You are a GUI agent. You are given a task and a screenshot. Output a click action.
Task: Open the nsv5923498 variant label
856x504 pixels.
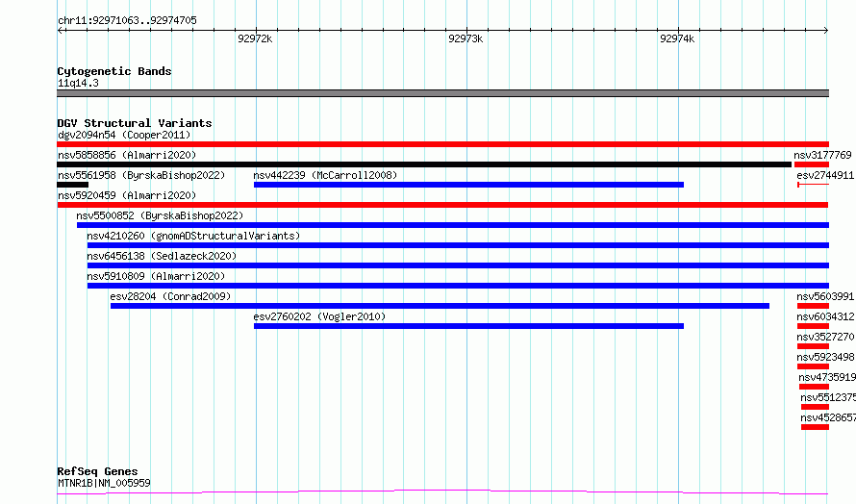point(825,357)
